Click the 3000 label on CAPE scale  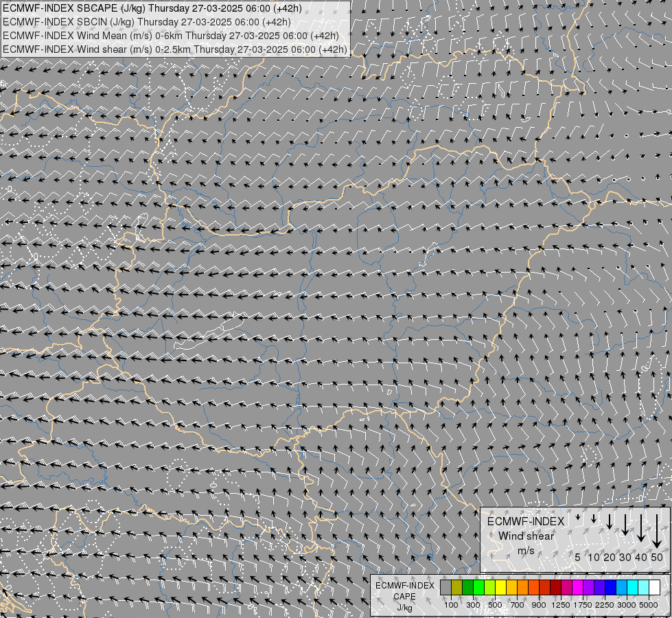627,605
